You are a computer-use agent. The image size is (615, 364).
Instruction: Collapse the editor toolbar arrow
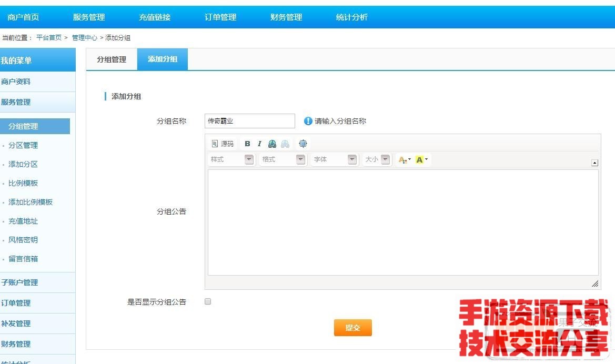594,163
